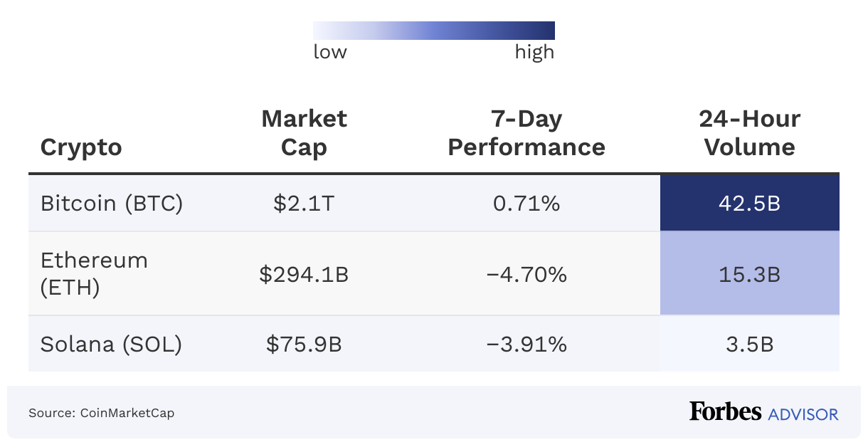The image size is (868, 447).
Task: Select the Solana (SOL) row label
Action: (111, 345)
